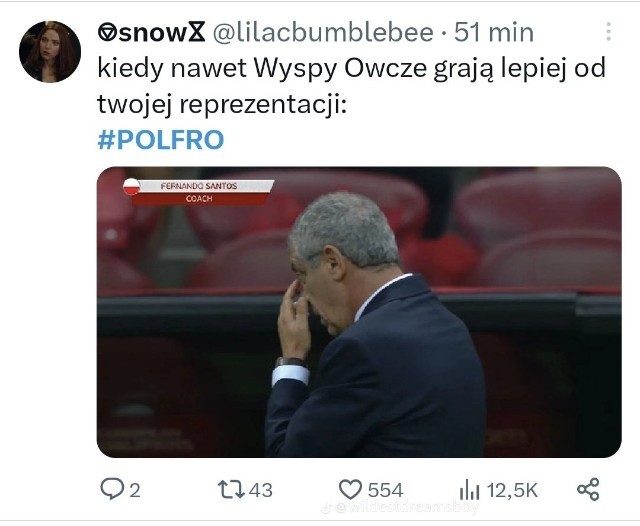The width and height of the screenshot is (640, 526).
Task: Like the tweet with the heart icon
Action: click(x=350, y=489)
